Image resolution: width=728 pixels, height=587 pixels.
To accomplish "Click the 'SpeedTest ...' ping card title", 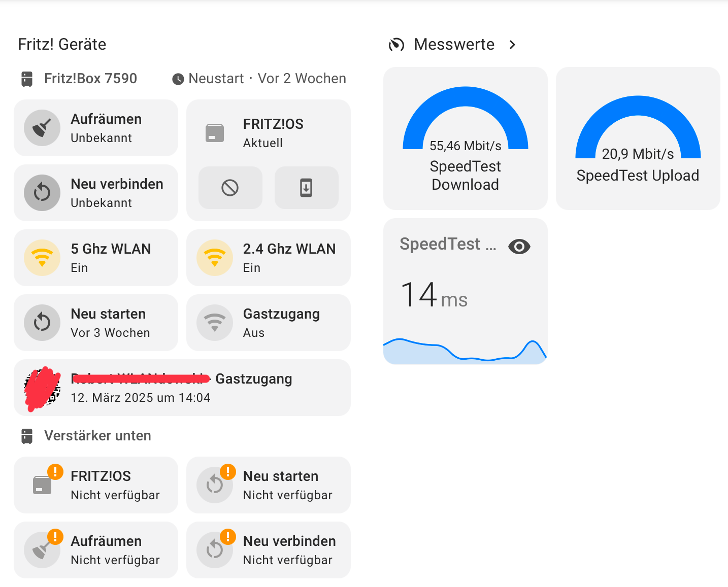I will [x=448, y=245].
